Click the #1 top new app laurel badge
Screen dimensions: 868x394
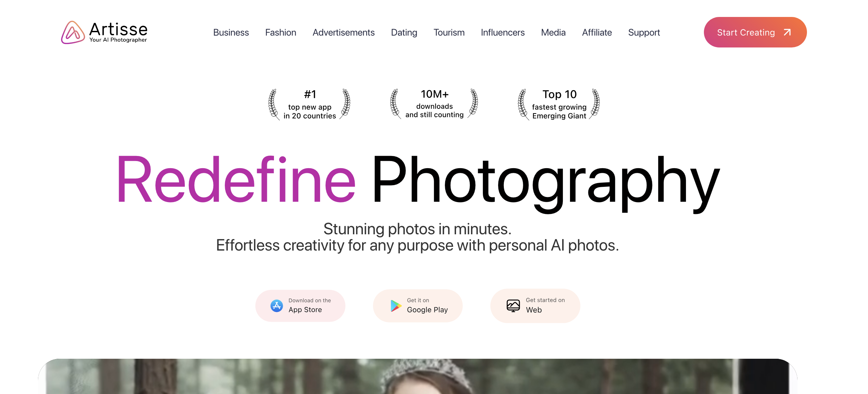309,104
